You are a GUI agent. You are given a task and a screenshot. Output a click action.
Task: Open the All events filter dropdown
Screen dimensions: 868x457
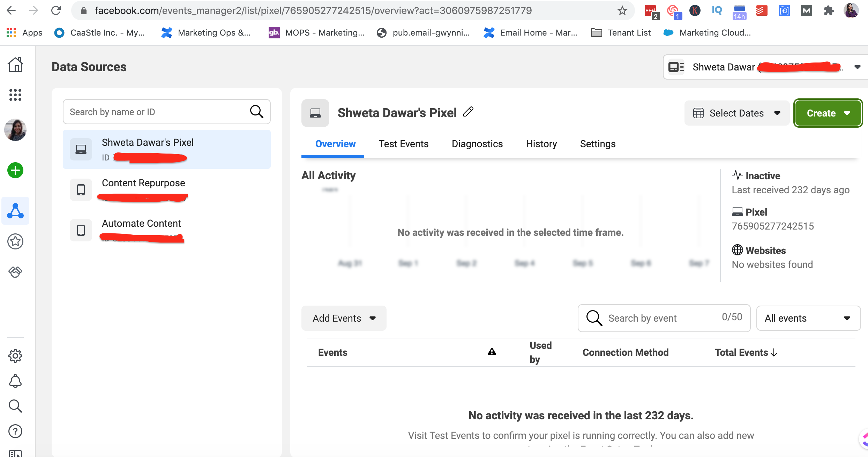pos(808,318)
